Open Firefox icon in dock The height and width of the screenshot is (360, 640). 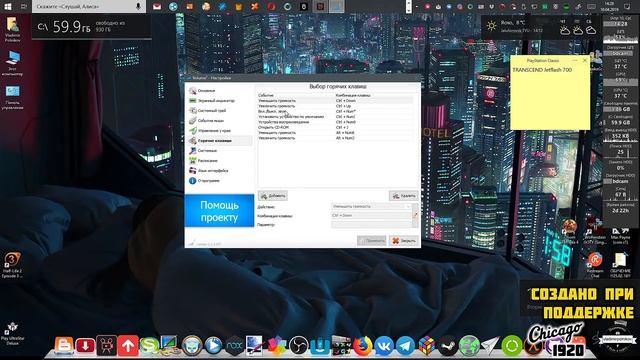tap(362, 346)
